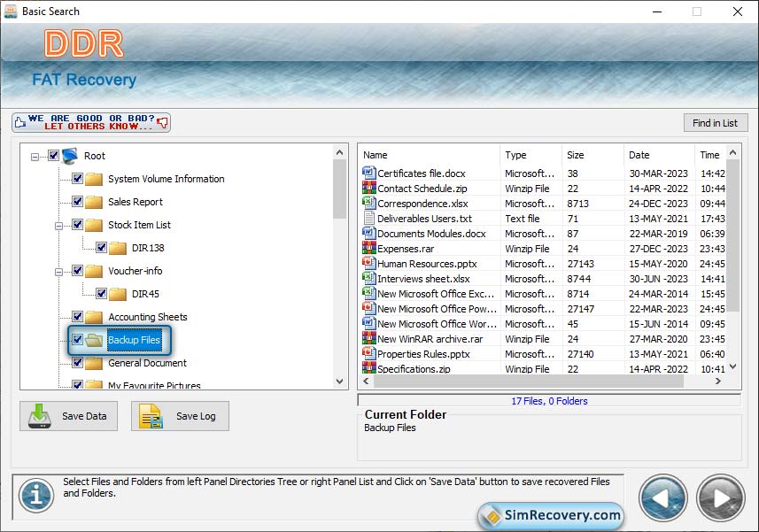This screenshot has width=759, height=532.
Task: Select the Backup Files tree item
Action: click(134, 340)
